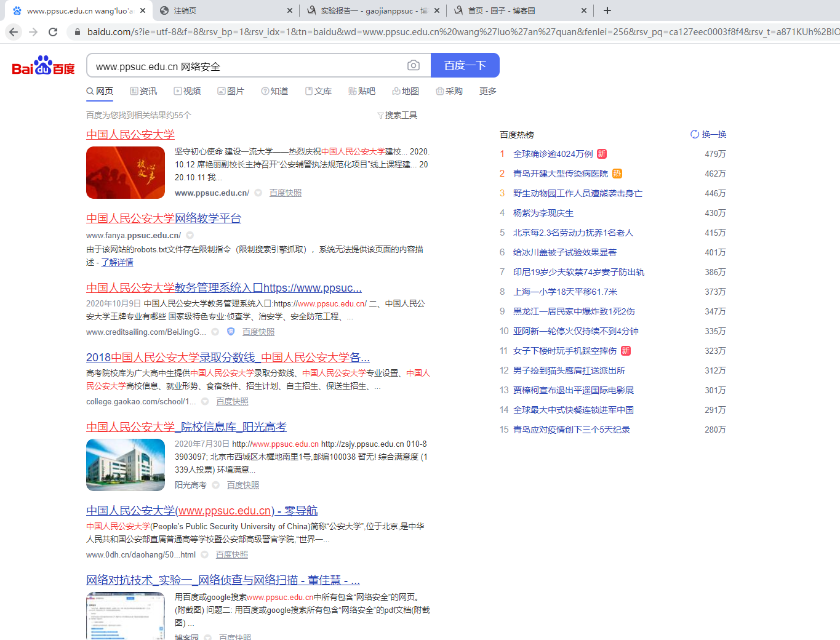
Task: Open 百度快照 for 阳光高考 result
Action: [x=243, y=485]
